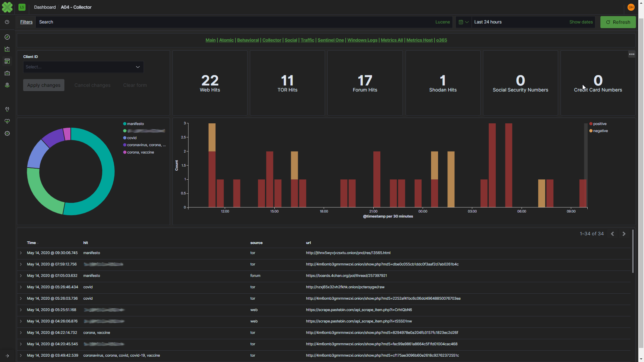
Task: Toggle covid legend item in donut chart
Action: click(x=130, y=138)
